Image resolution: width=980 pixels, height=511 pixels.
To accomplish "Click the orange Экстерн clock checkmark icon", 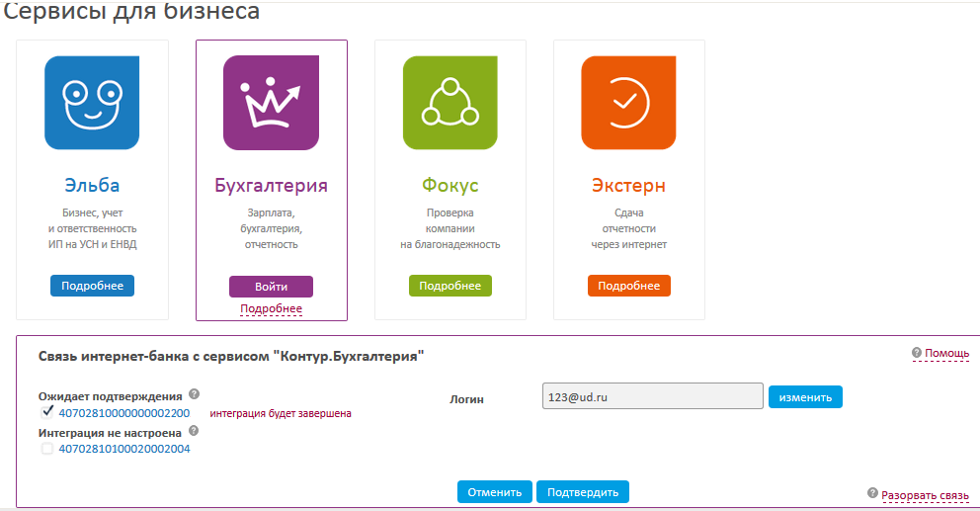I will (628, 103).
